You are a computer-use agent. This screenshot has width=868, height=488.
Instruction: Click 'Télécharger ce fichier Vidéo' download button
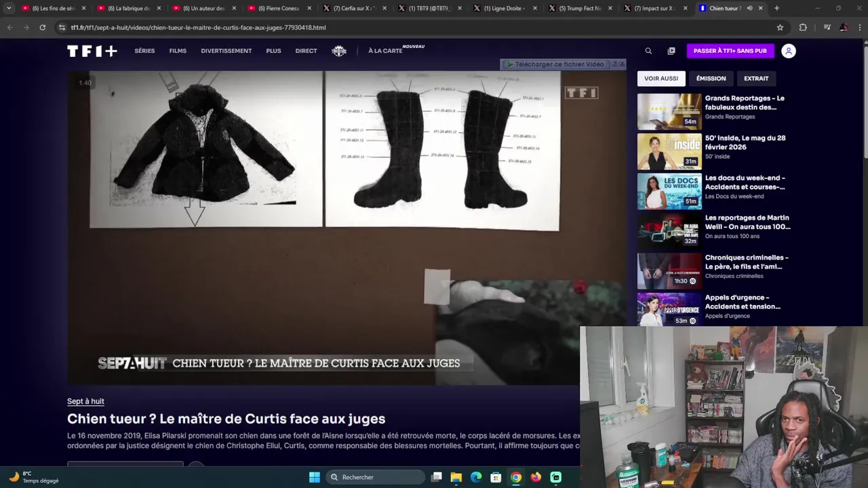pos(555,64)
